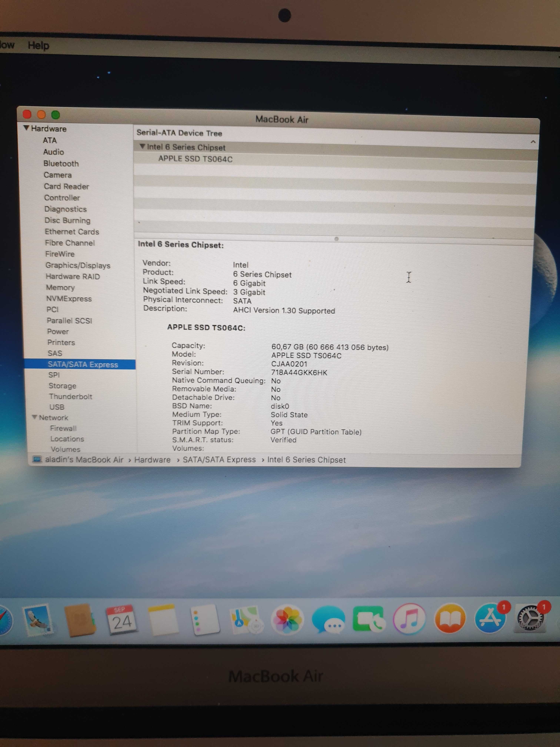Open the Calendar icon showing 24
The height and width of the screenshot is (747, 560).
(121, 620)
